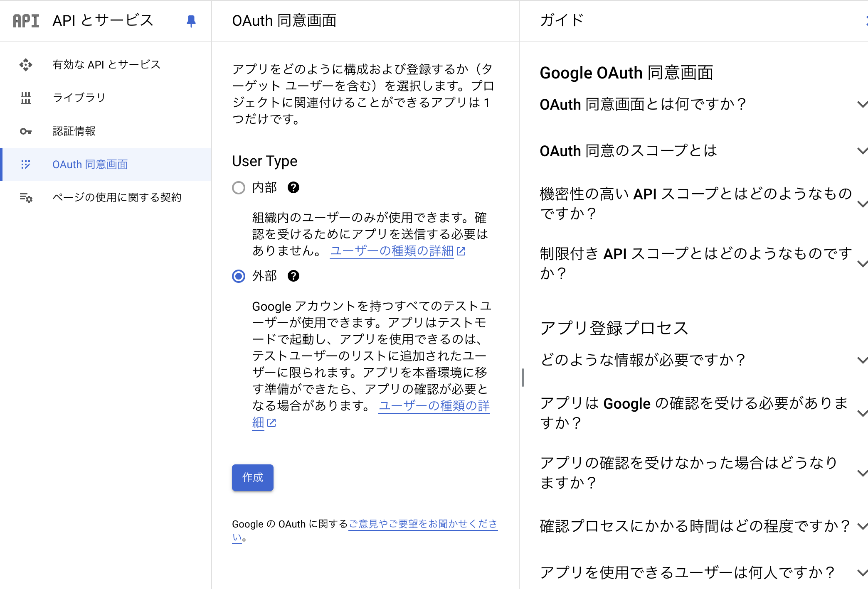Viewport: 868px width, 589px height.
Task: Expand 確認プロセスにかかる時間 question chevron
Action: pyautogui.click(x=862, y=526)
